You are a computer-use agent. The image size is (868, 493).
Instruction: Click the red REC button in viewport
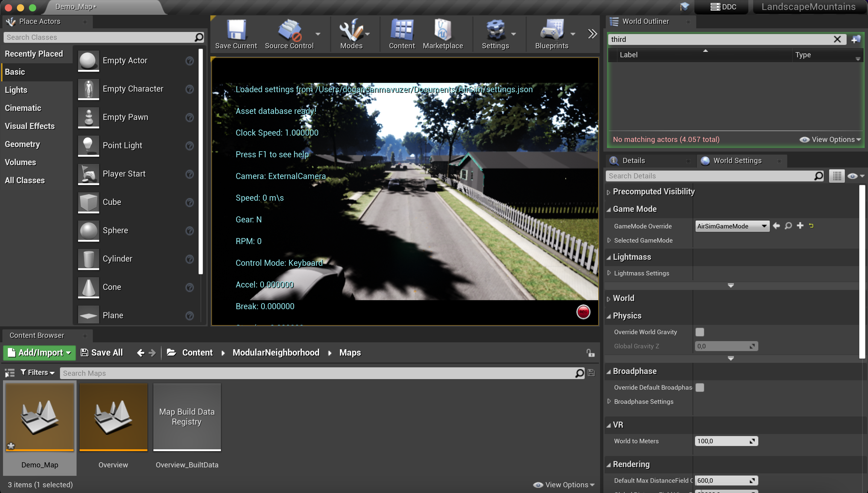pos(583,312)
